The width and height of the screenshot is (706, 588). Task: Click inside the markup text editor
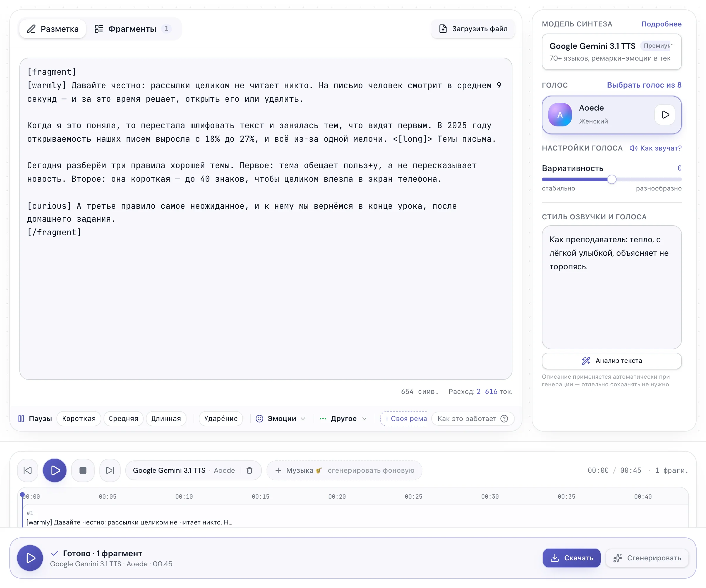[x=266, y=218]
